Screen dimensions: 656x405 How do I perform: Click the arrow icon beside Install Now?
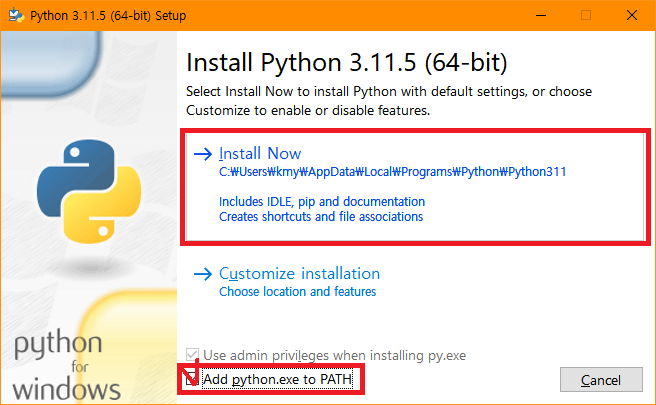coord(203,154)
